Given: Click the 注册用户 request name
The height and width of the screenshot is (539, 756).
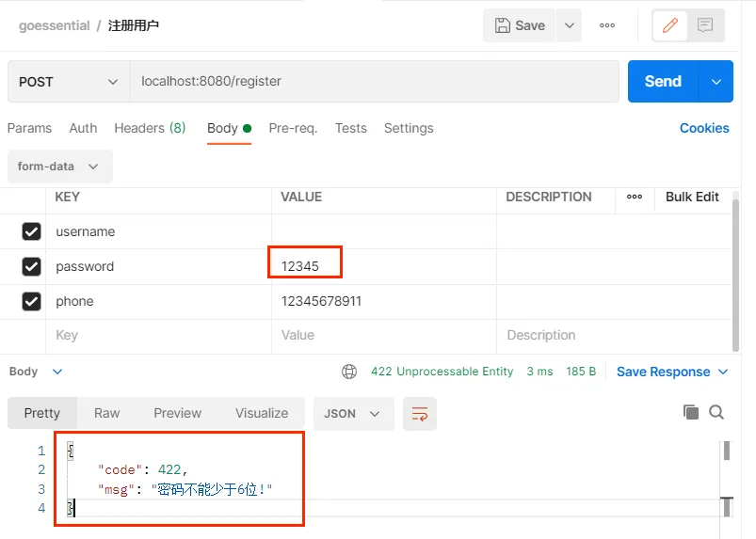Looking at the screenshot, I should point(134,25).
